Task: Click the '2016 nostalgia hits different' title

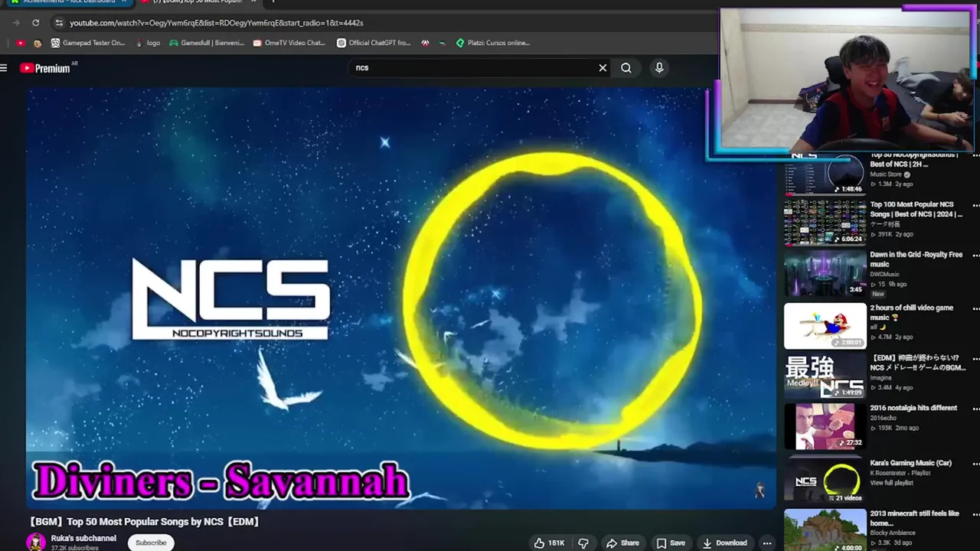Action: [913, 409]
